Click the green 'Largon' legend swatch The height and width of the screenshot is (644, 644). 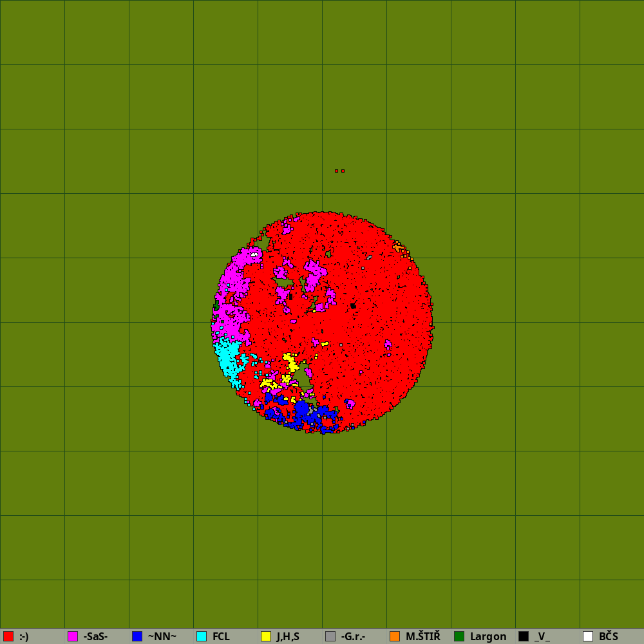point(459,636)
